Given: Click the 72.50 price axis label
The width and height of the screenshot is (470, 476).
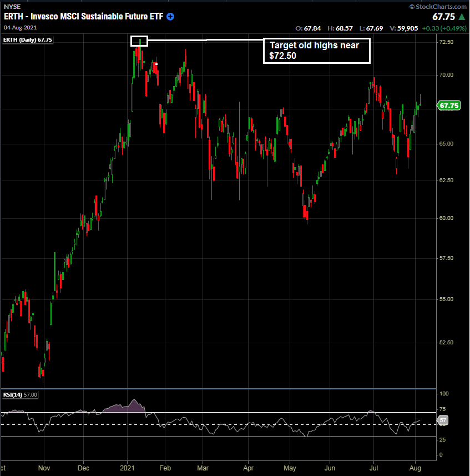Looking at the screenshot, I should point(446,42).
